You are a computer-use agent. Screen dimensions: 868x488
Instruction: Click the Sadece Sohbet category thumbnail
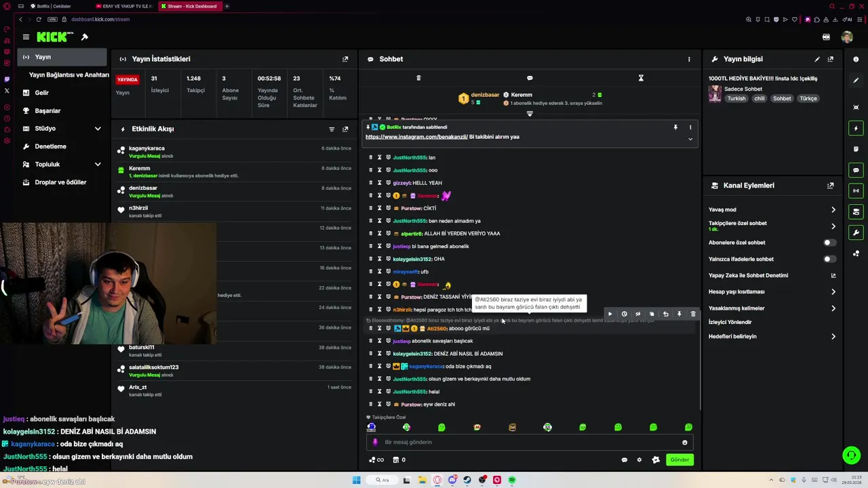click(715, 94)
